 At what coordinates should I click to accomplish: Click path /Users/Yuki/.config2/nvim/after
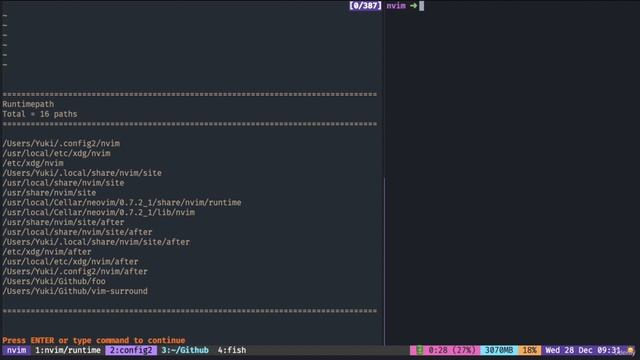[x=75, y=271]
